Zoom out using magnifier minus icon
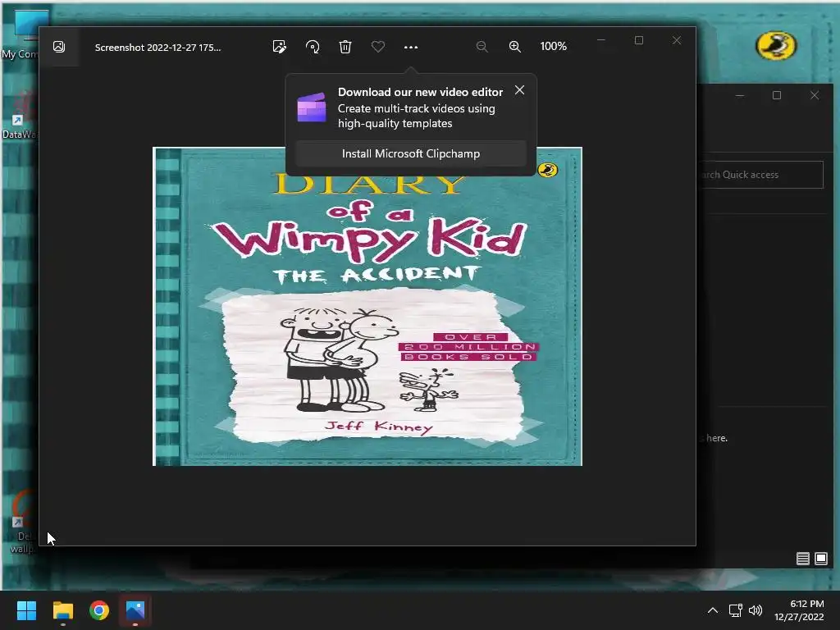The width and height of the screenshot is (840, 630). click(x=482, y=47)
